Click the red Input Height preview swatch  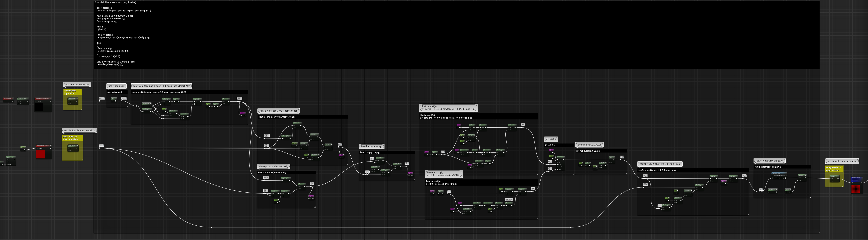tap(40, 154)
